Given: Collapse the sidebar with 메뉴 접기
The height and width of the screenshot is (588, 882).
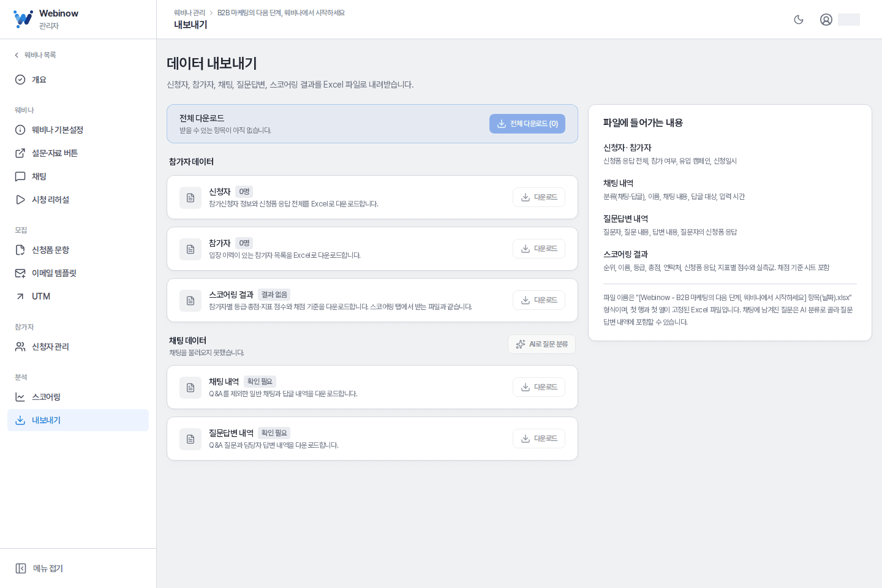Looking at the screenshot, I should click(39, 568).
